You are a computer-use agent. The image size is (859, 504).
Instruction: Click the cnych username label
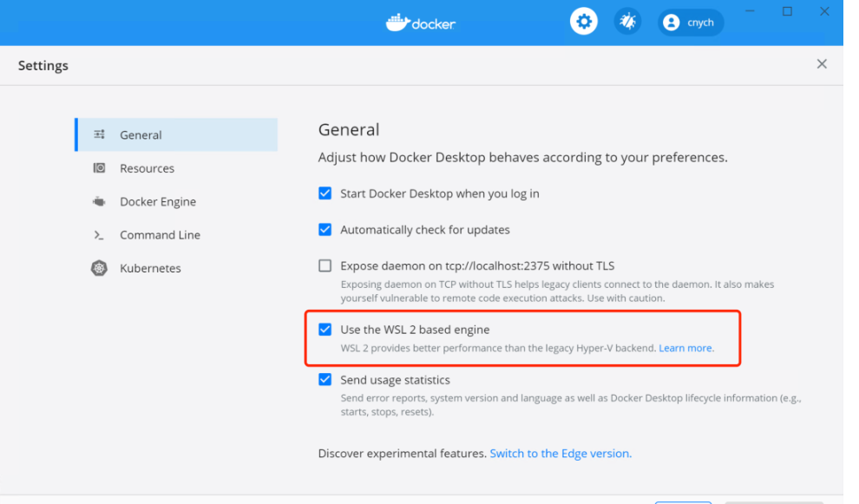(x=700, y=23)
